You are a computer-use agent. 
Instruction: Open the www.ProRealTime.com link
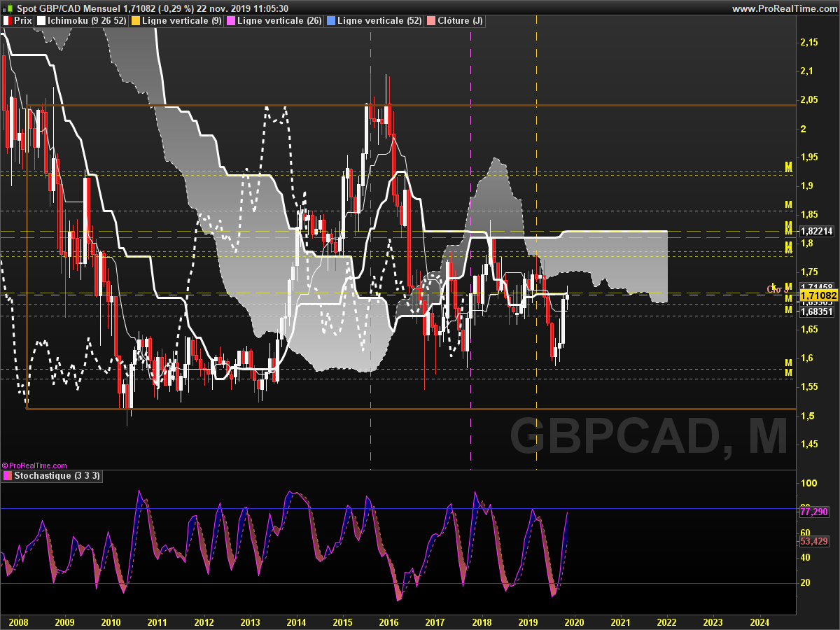tap(785, 8)
